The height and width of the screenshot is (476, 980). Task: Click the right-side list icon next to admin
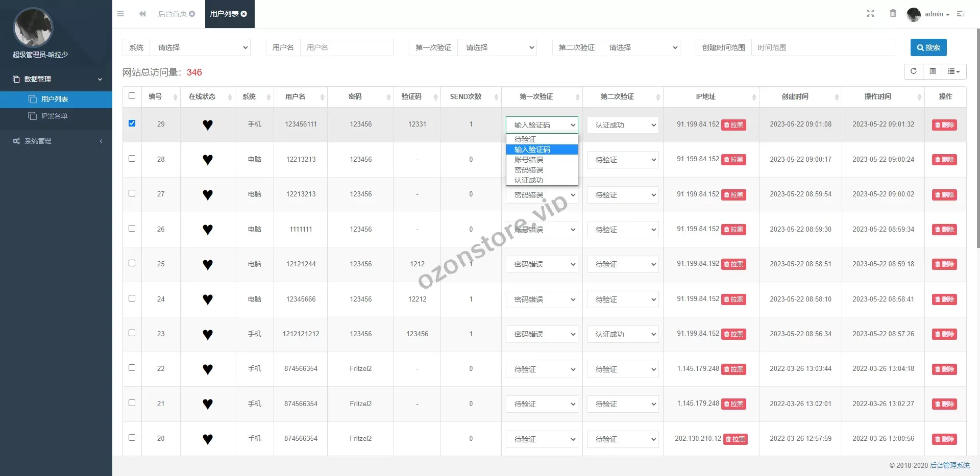[961, 14]
